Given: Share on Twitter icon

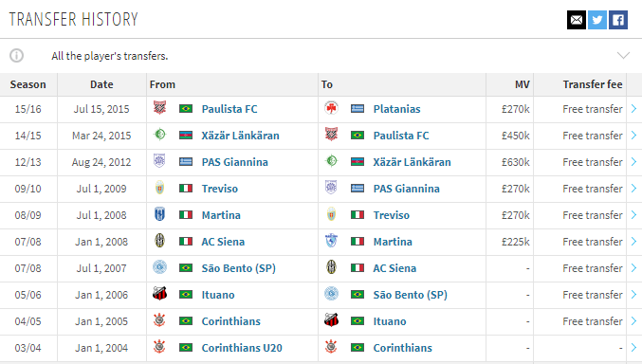Looking at the screenshot, I should [x=597, y=20].
